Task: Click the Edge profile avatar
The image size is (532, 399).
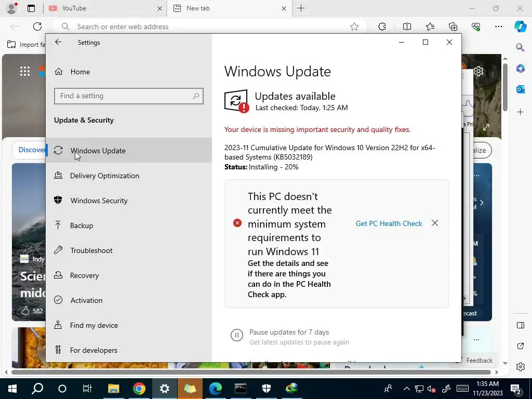Action: 12,8
